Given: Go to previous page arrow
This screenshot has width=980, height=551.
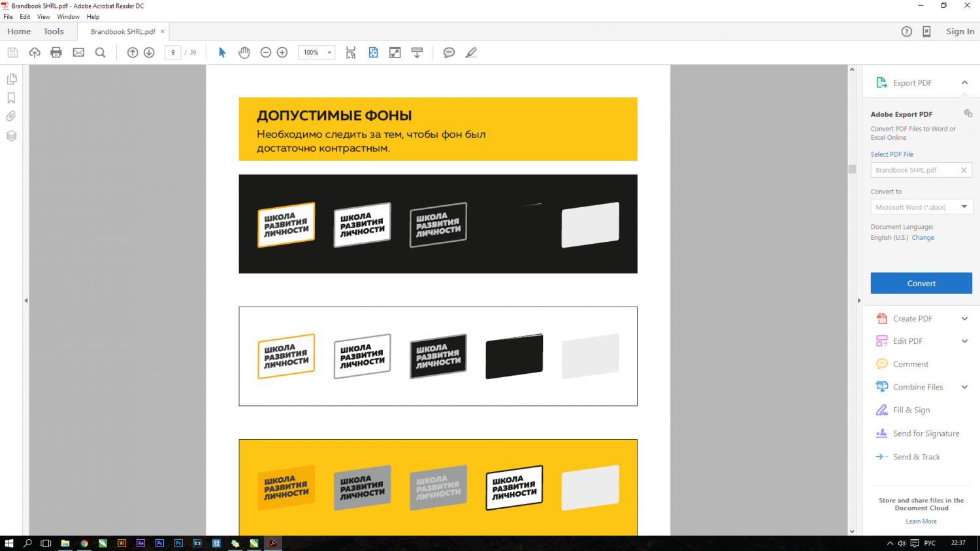Looking at the screenshot, I should (x=133, y=52).
